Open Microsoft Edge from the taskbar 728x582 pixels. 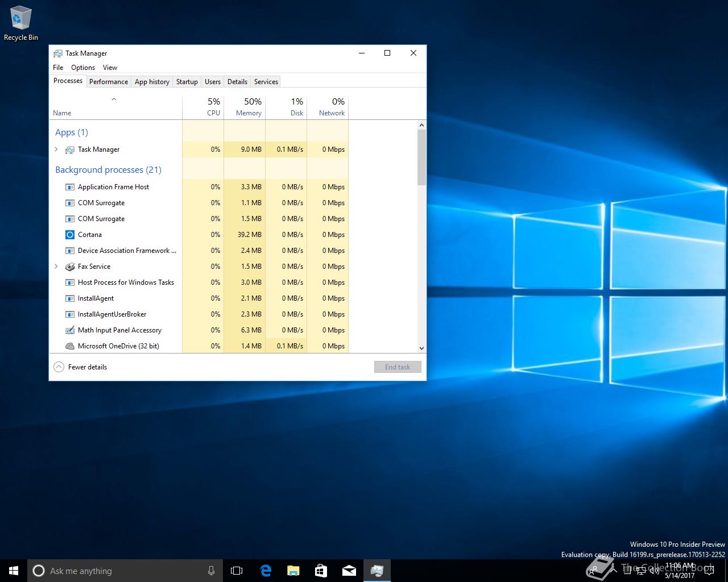[266, 571]
